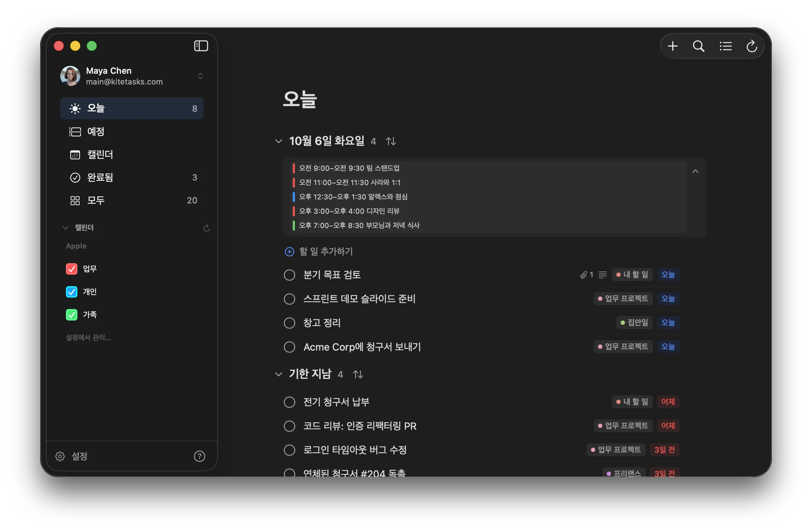
Task: Collapse the 10월 6일 화요일 section
Action: 278,141
